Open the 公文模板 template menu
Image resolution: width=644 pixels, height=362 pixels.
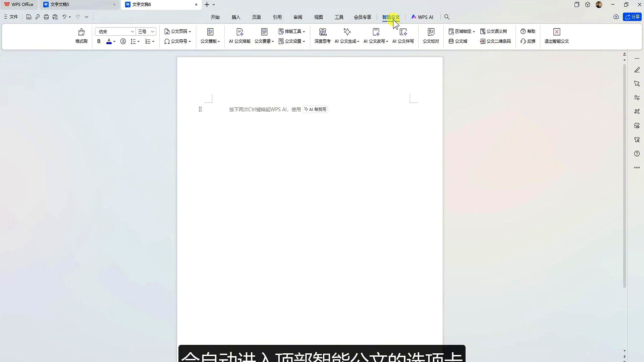tap(210, 36)
